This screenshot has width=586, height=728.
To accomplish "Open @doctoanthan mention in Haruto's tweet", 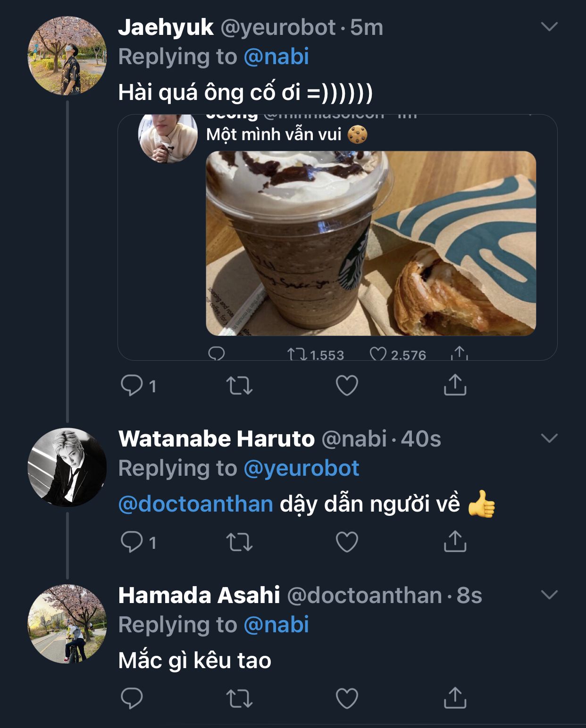I will tap(196, 504).
